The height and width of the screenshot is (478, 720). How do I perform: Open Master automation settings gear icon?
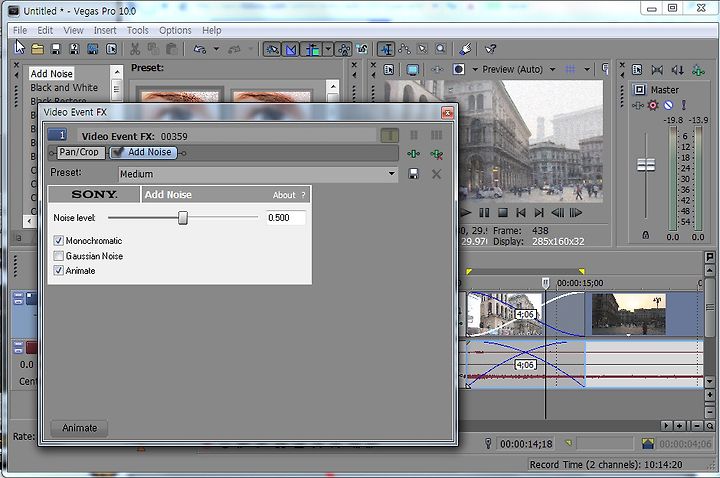point(652,105)
